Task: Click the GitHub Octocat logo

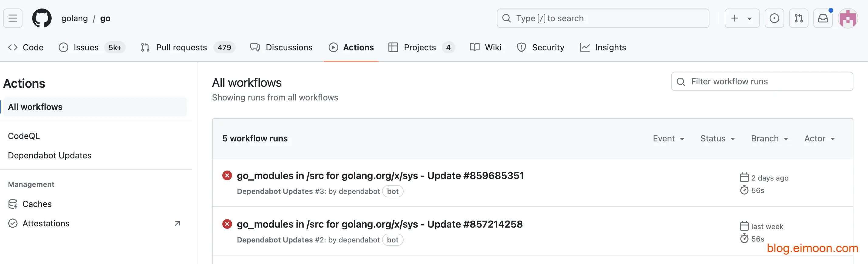Action: 42,18
